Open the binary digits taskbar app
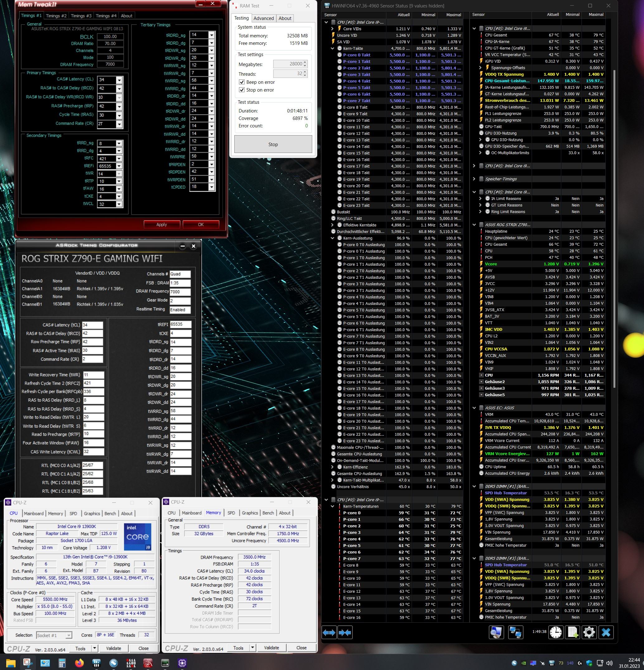The width and height of the screenshot is (644, 670). pos(131,663)
